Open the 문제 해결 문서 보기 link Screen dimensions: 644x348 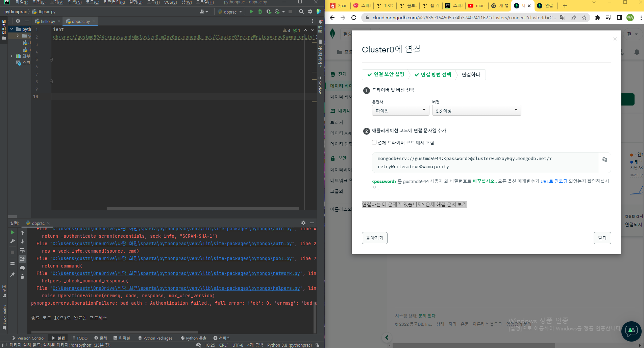(446, 204)
